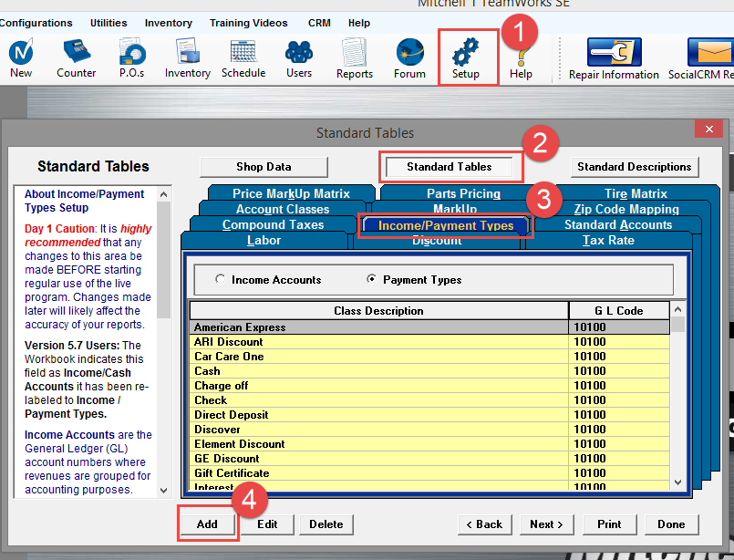
Task: Switch to the Tax Rate tab
Action: (x=608, y=240)
